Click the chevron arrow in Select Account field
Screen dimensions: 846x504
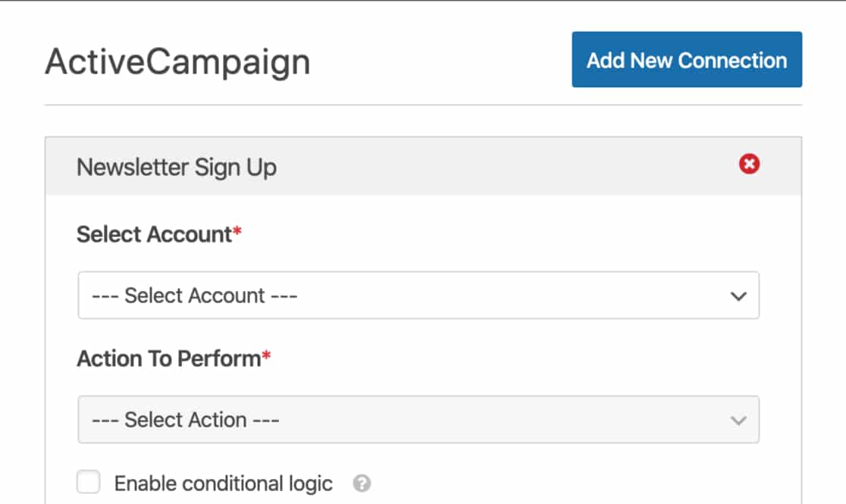point(738,296)
